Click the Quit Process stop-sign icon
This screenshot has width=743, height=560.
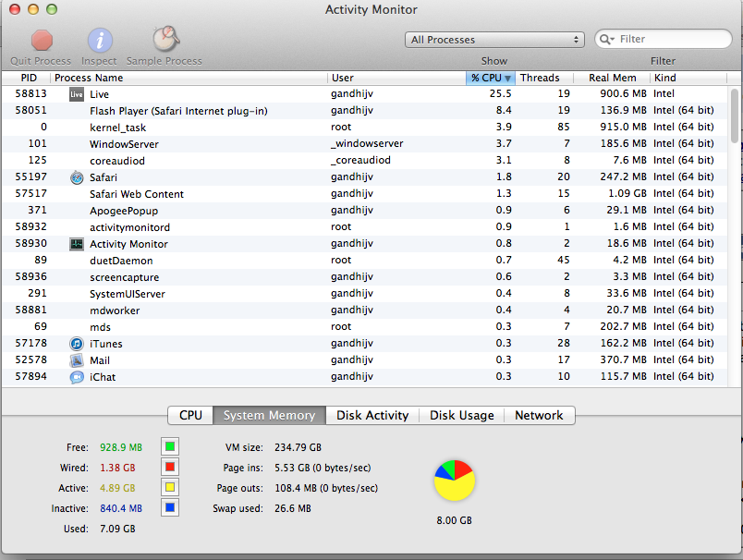pos(42,41)
